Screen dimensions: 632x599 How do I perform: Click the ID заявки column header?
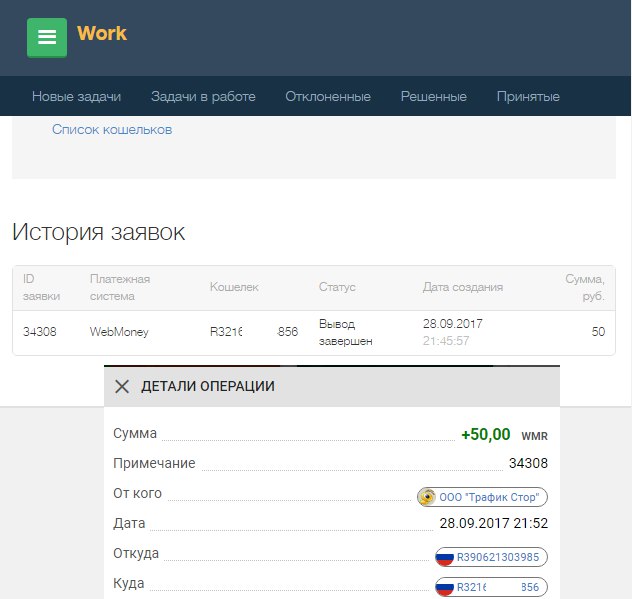coord(42,287)
